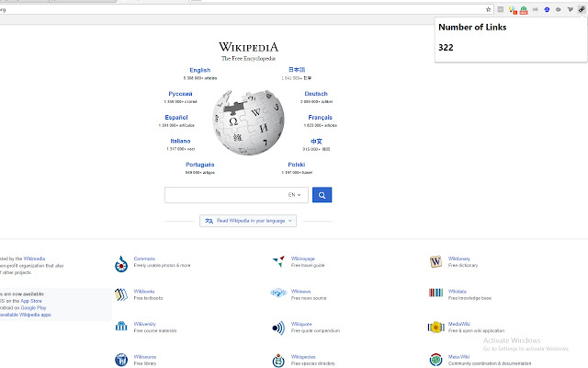Follow the Wikispecies text link

click(x=303, y=357)
